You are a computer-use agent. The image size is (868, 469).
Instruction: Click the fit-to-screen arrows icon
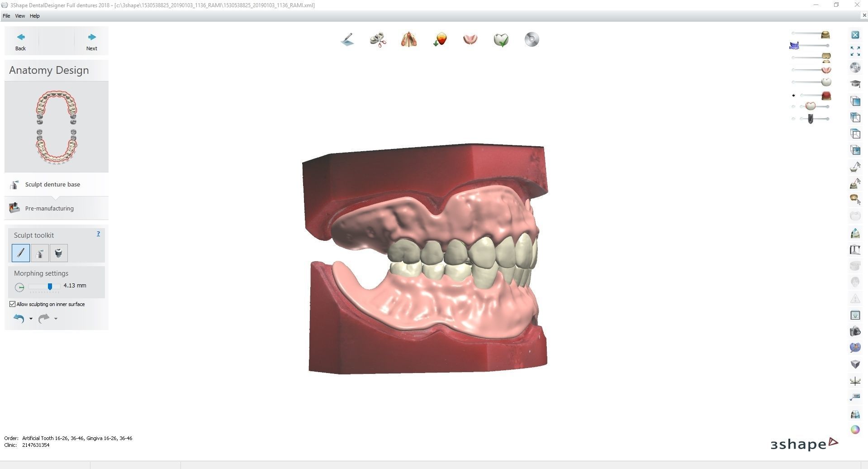tap(855, 51)
